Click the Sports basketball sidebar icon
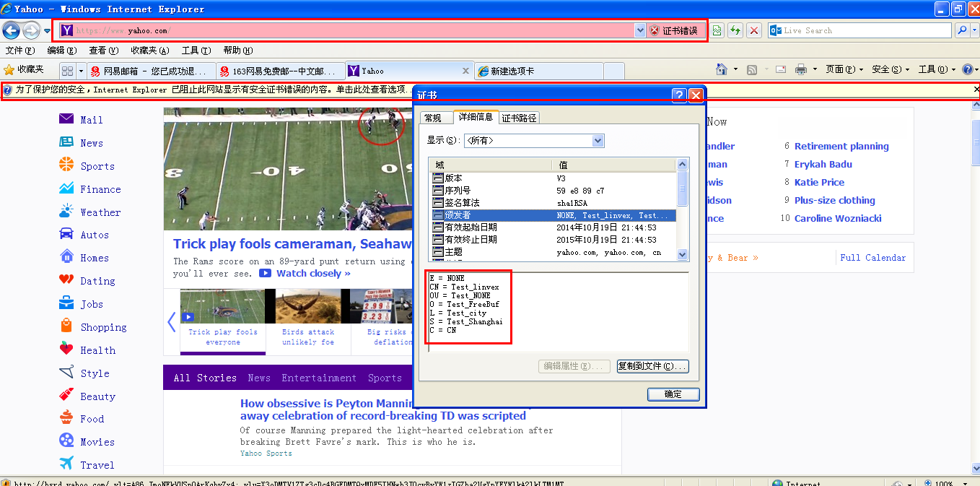Image resolution: width=980 pixels, height=486 pixels. click(66, 165)
